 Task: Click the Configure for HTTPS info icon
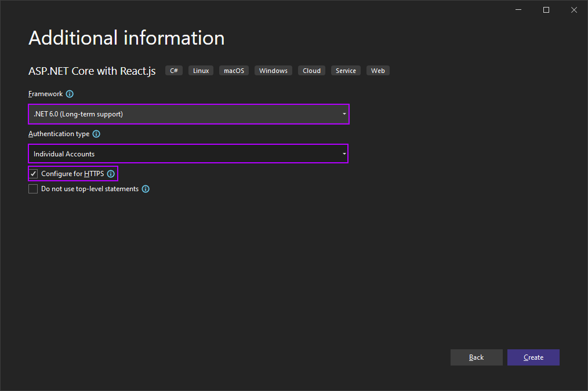111,174
